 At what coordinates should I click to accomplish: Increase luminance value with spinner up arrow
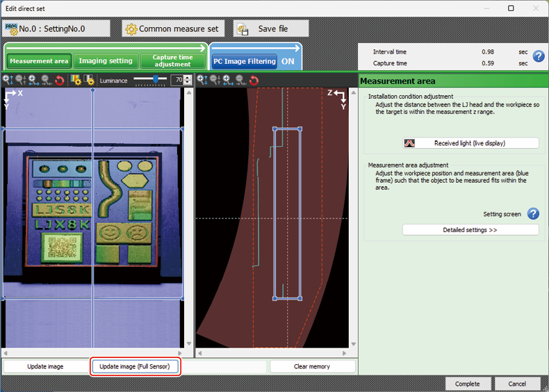tap(188, 78)
